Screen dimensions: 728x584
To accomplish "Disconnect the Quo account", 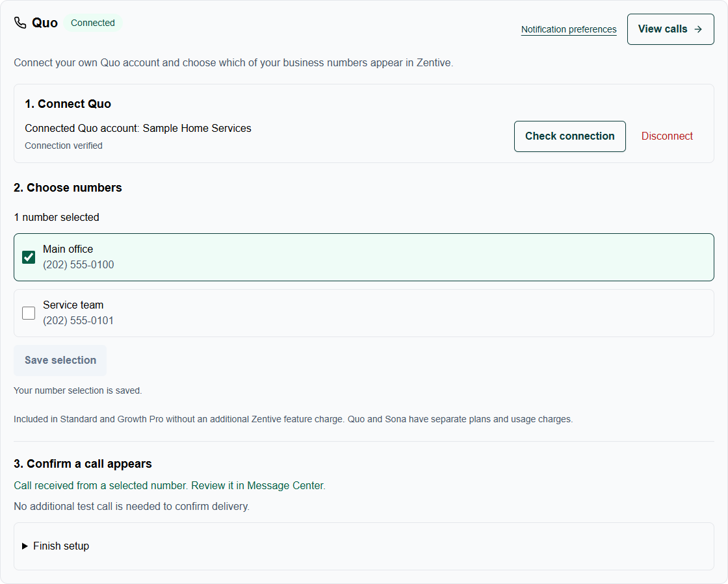I will [x=667, y=136].
